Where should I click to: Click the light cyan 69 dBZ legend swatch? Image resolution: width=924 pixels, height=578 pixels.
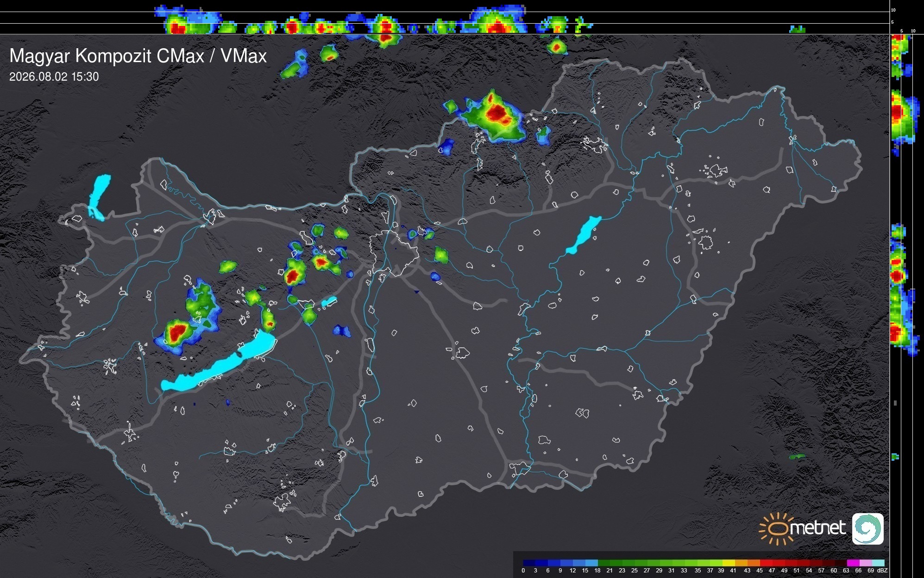878,563
